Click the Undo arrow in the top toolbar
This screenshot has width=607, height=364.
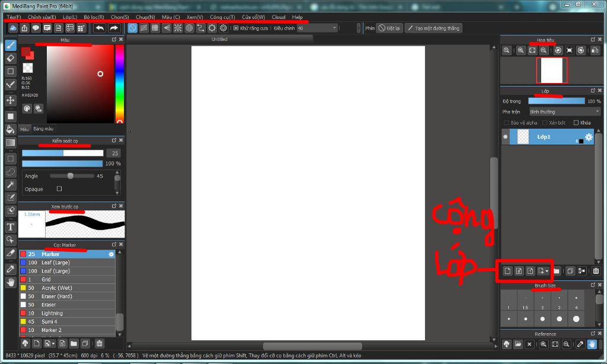(100, 28)
